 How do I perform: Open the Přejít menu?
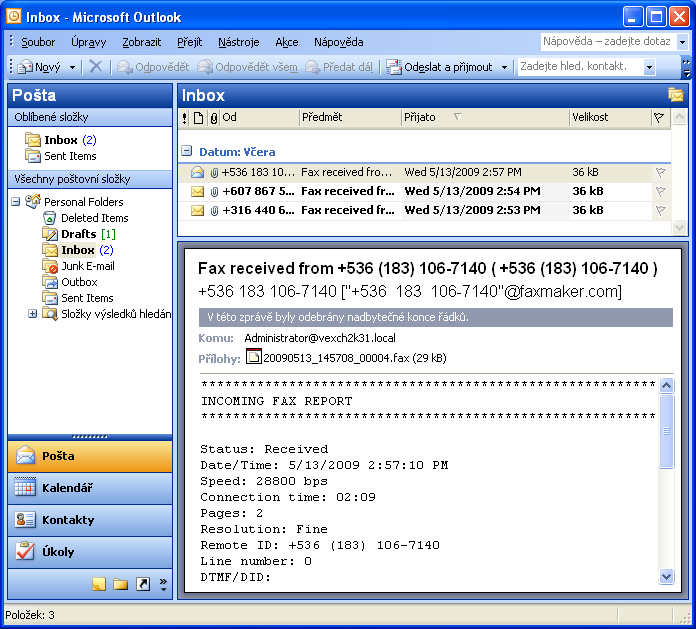190,42
